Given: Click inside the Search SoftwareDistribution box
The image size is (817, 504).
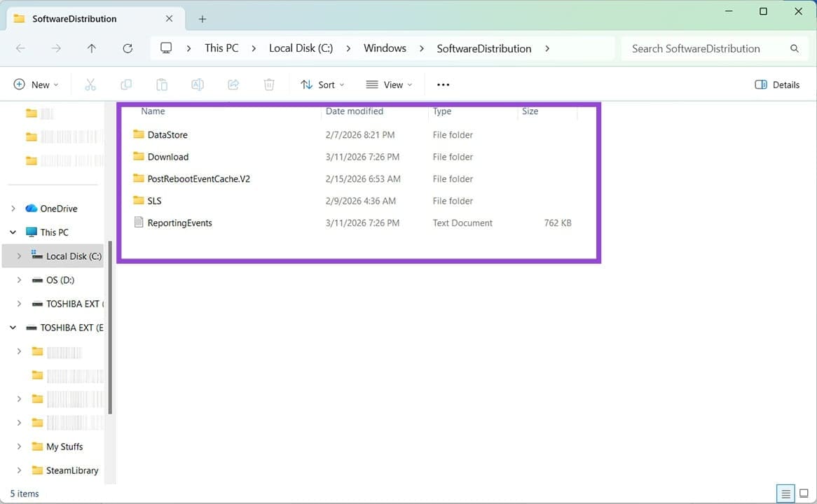Looking at the screenshot, I should 701,48.
